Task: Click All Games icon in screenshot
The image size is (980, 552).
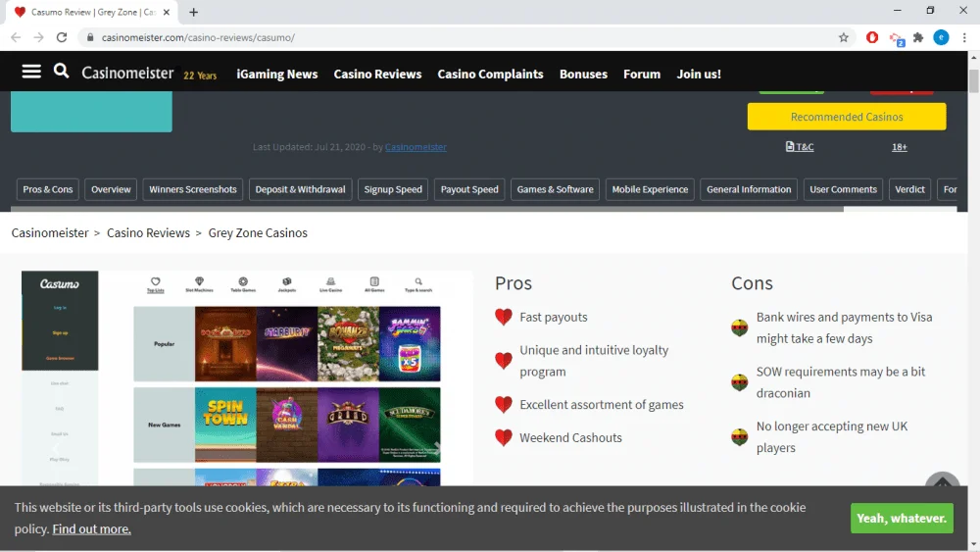Action: pyautogui.click(x=374, y=284)
